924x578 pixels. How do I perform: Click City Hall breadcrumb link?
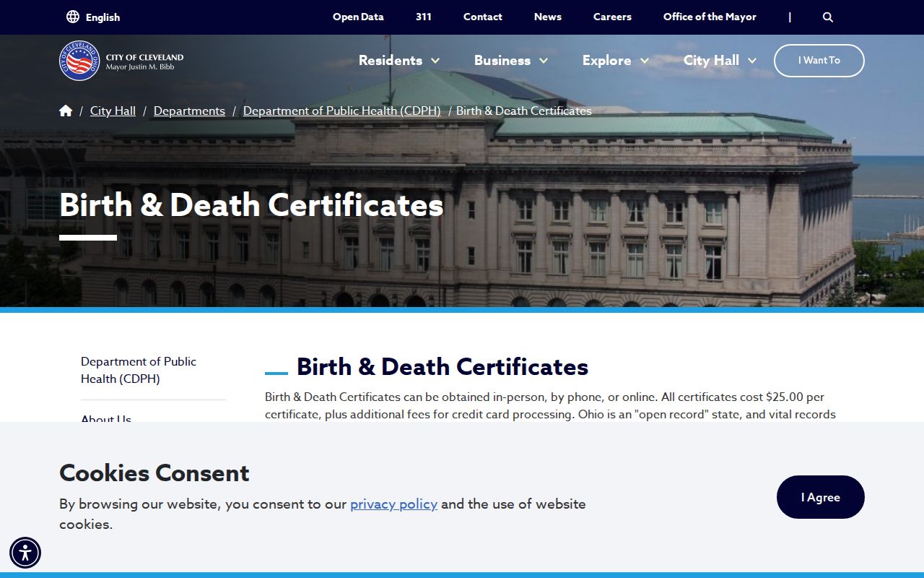(x=113, y=111)
